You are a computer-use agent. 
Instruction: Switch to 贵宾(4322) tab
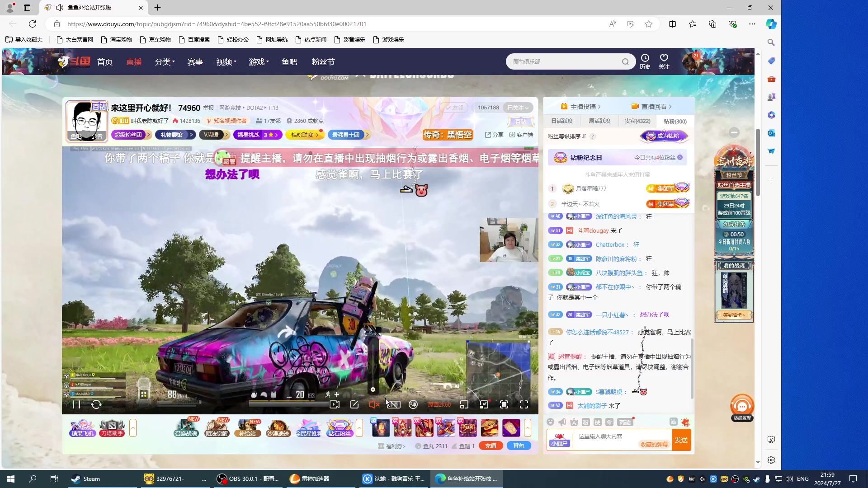pyautogui.click(x=637, y=121)
